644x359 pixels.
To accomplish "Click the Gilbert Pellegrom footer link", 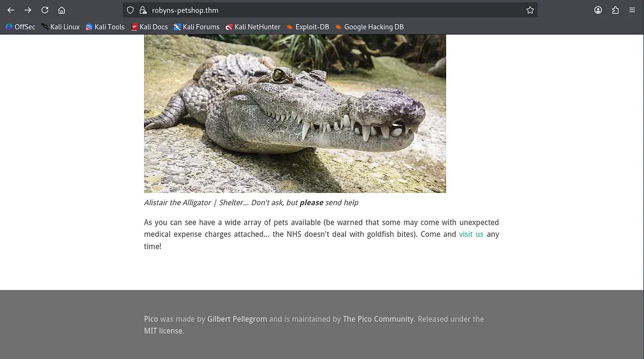I will coord(237,319).
